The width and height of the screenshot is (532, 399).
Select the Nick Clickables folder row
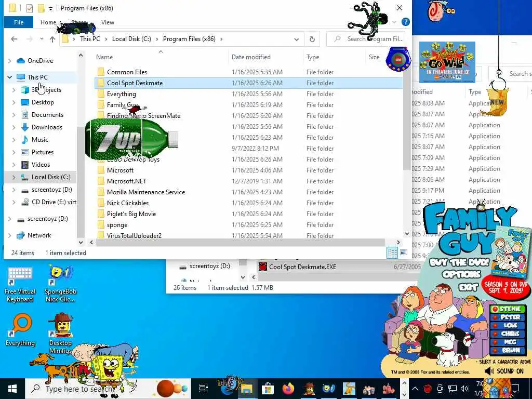click(248, 203)
